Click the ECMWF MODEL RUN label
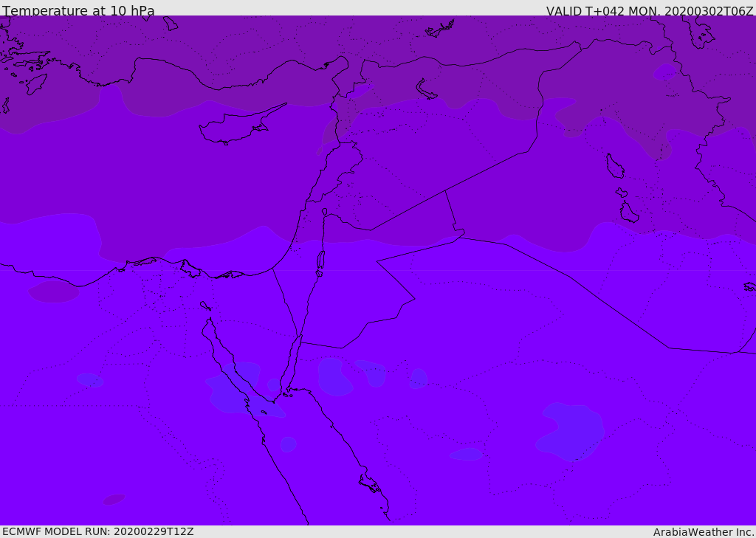 click(97, 531)
